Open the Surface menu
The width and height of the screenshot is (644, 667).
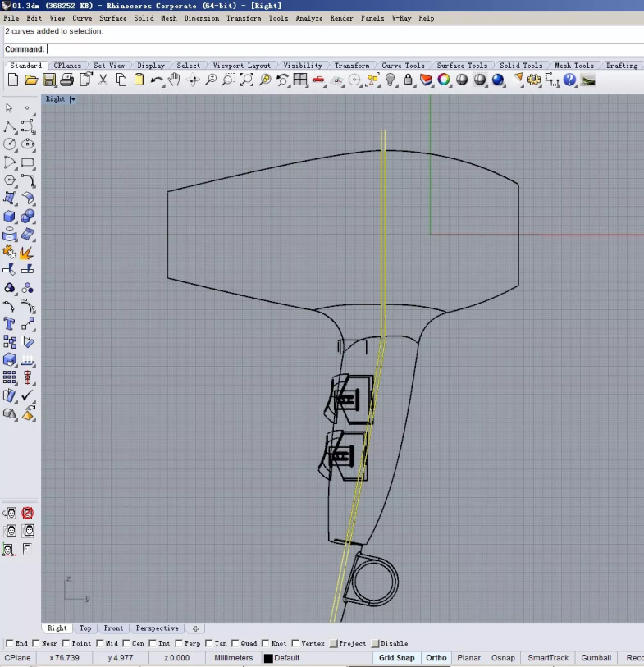113,18
